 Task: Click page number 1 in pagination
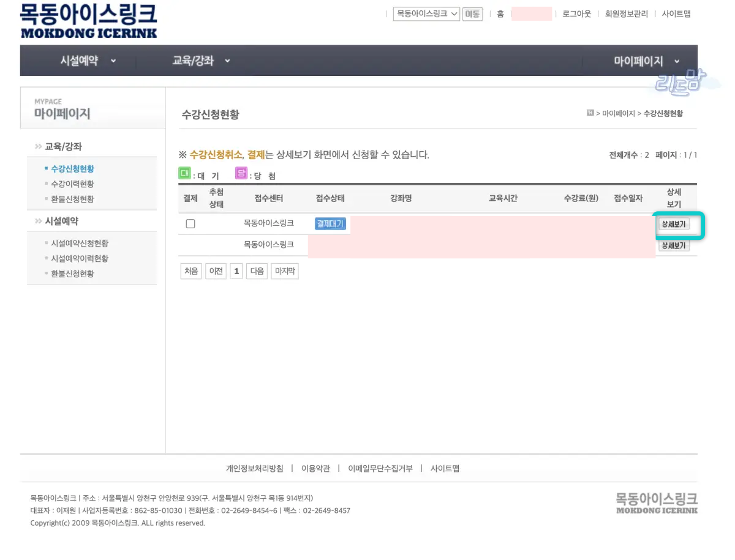click(x=236, y=271)
